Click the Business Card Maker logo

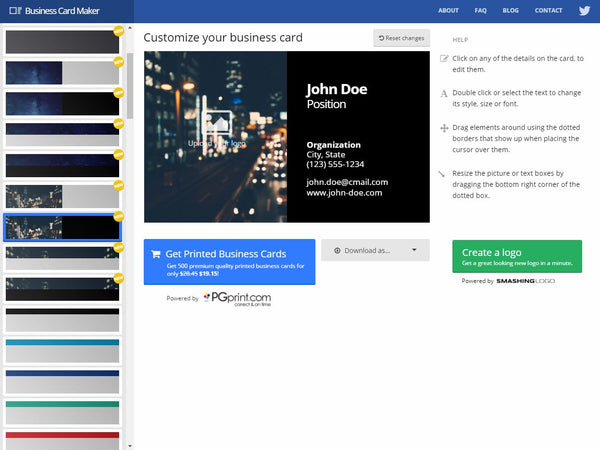tap(54, 11)
